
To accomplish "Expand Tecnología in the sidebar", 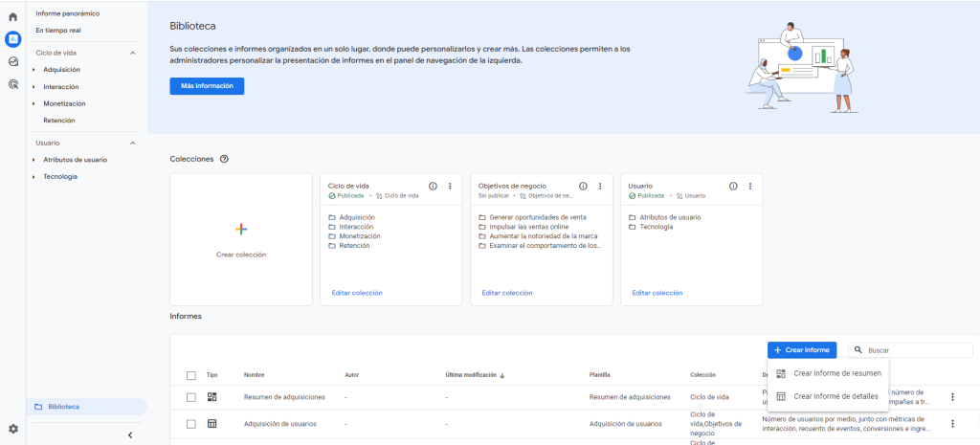I will point(33,176).
